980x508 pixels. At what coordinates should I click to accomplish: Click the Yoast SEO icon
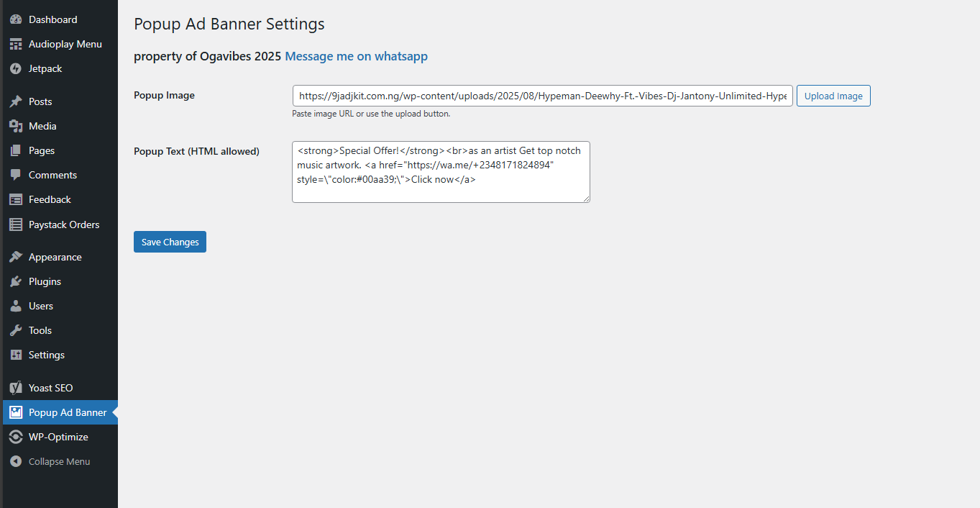point(16,388)
